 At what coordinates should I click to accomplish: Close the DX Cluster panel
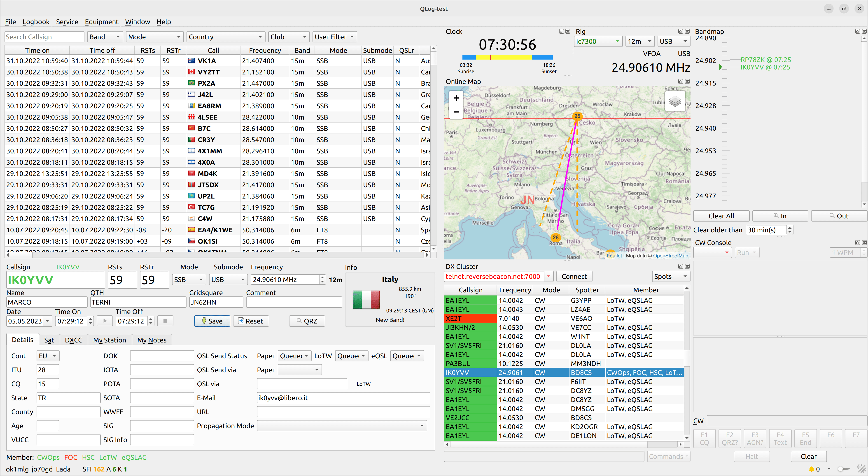[687, 266]
